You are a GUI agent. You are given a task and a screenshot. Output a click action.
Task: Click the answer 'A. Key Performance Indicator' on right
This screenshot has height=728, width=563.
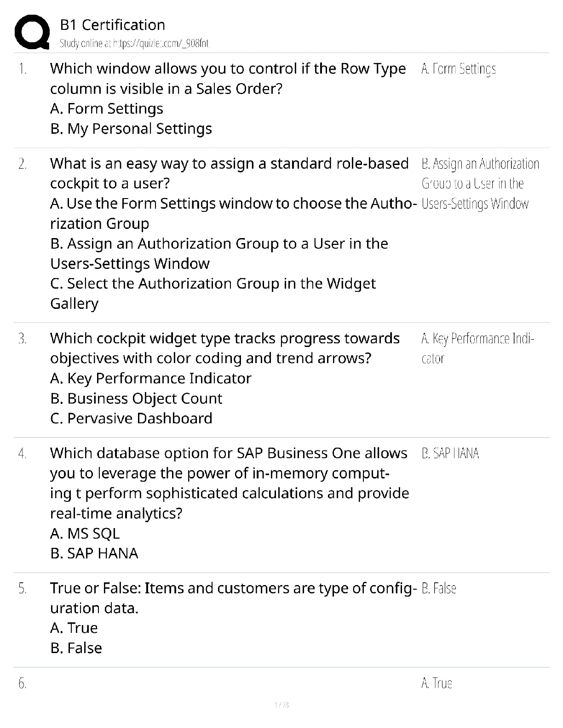pos(477,348)
